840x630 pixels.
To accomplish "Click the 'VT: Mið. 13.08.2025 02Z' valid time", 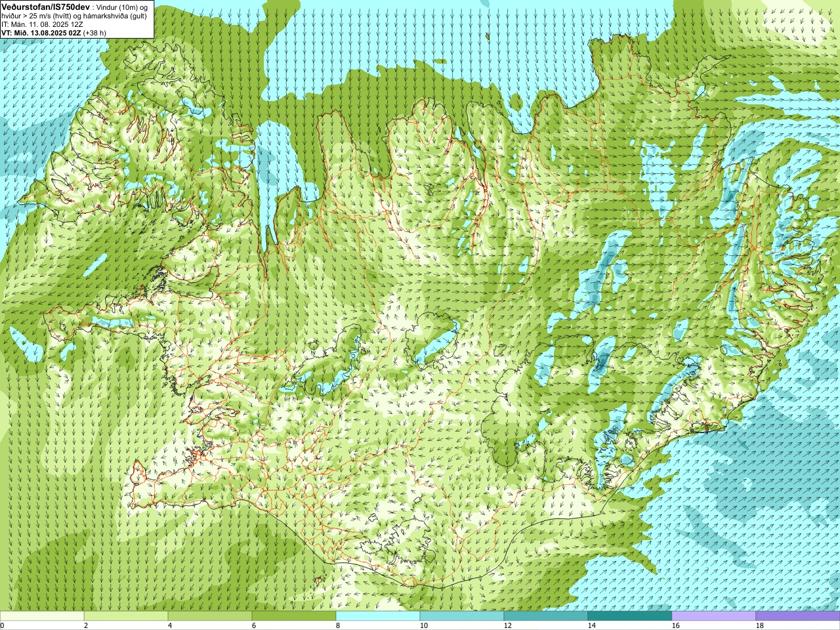I will (x=41, y=33).
